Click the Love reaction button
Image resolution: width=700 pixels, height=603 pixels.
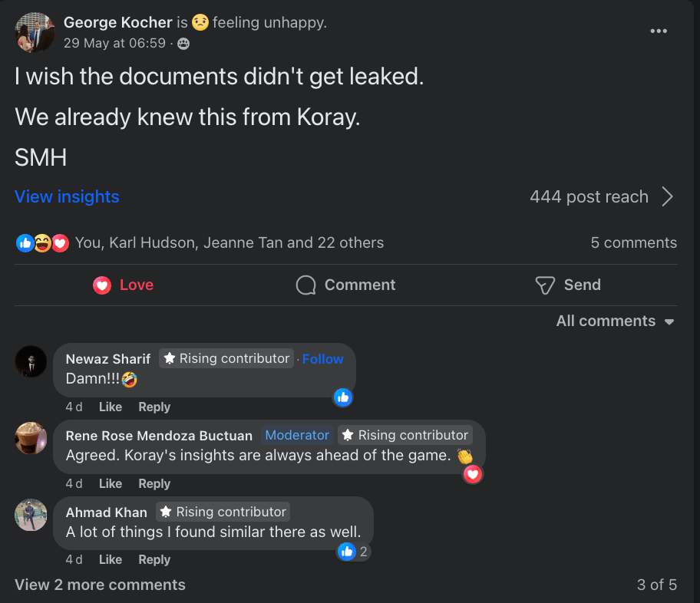[x=124, y=285]
